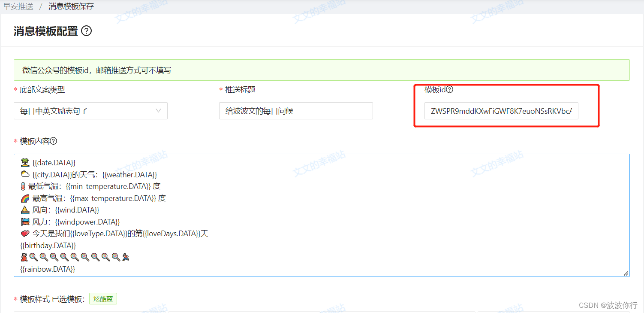Click the 炫酷蓝 template tag
Screen dimensions: 644x313
coord(103,299)
